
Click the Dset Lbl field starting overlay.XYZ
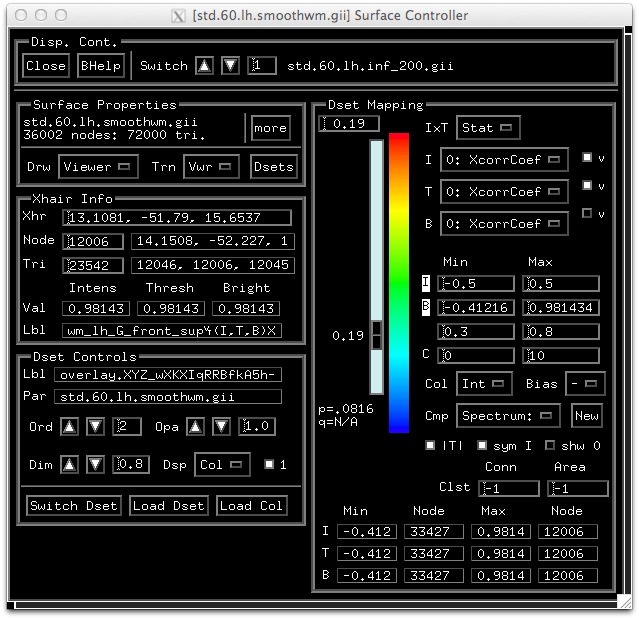[167, 374]
